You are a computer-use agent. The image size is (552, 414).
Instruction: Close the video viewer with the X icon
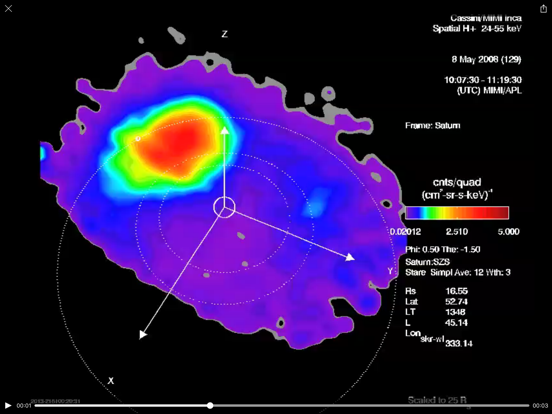click(x=8, y=8)
